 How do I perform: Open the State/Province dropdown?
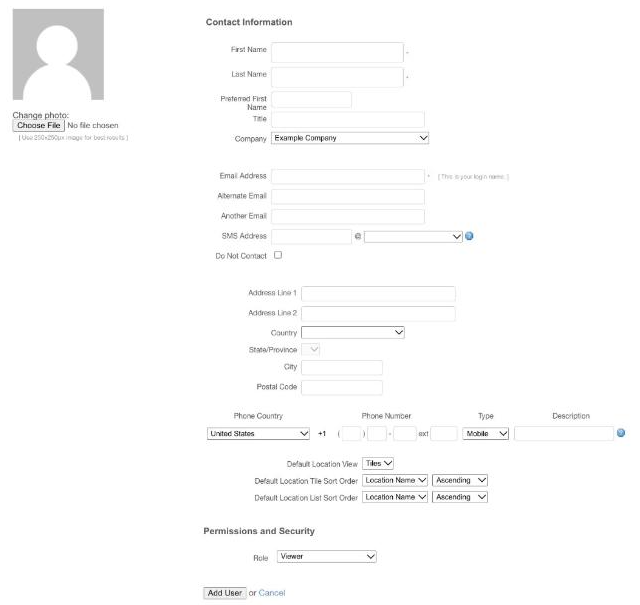coord(310,349)
